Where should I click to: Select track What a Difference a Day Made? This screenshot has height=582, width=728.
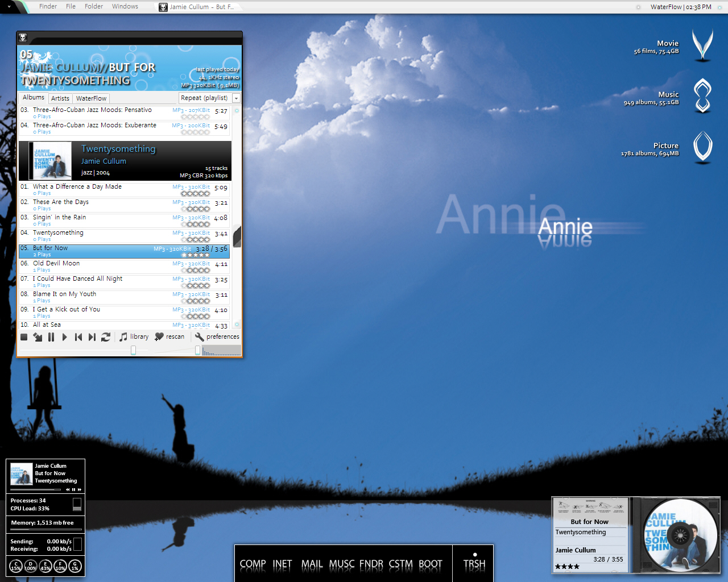(x=125, y=190)
